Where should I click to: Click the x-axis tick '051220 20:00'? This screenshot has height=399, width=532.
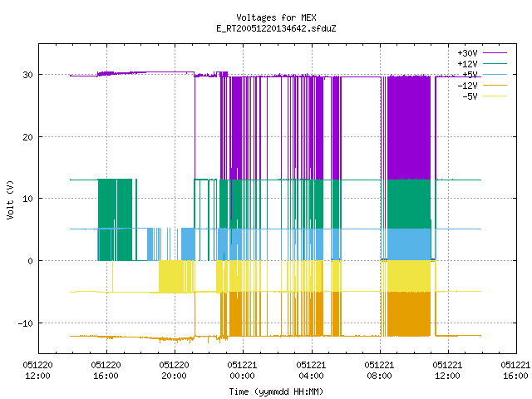[x=174, y=371]
